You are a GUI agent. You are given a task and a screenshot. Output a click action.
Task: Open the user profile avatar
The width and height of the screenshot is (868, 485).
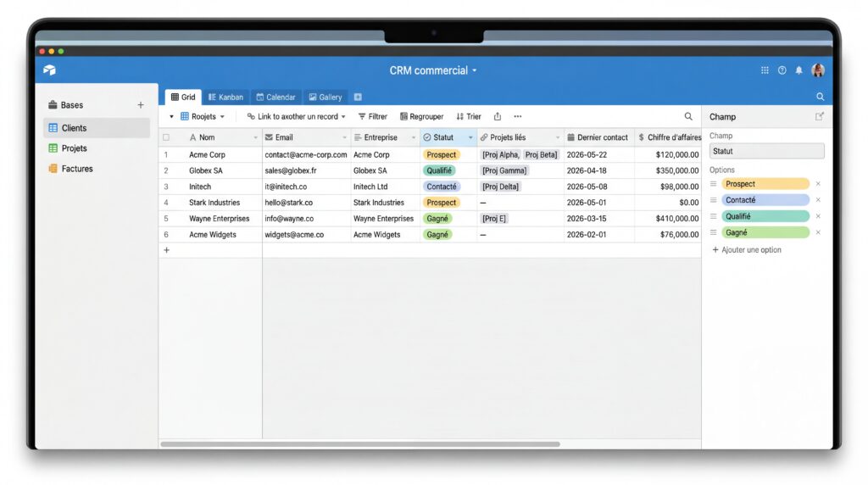818,70
